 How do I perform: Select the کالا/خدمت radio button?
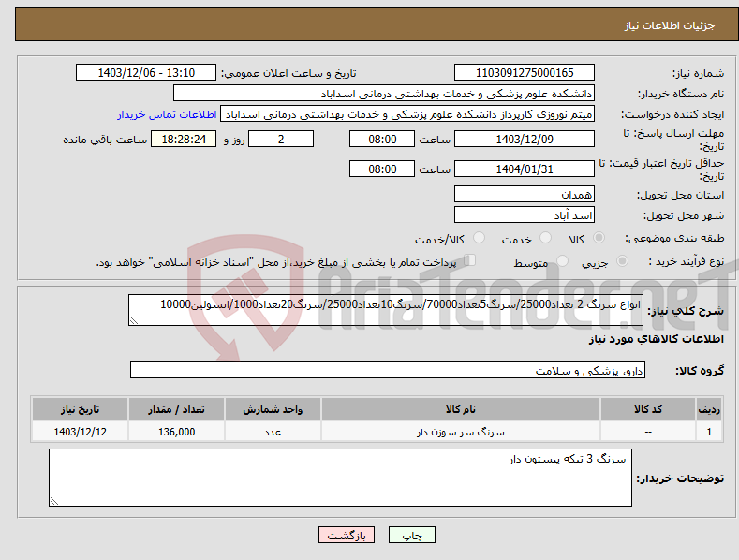point(479,238)
